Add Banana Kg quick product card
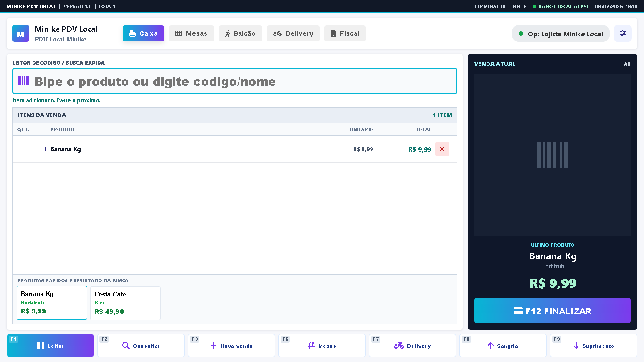Screen dimensions: 644x362 [x=52, y=303]
